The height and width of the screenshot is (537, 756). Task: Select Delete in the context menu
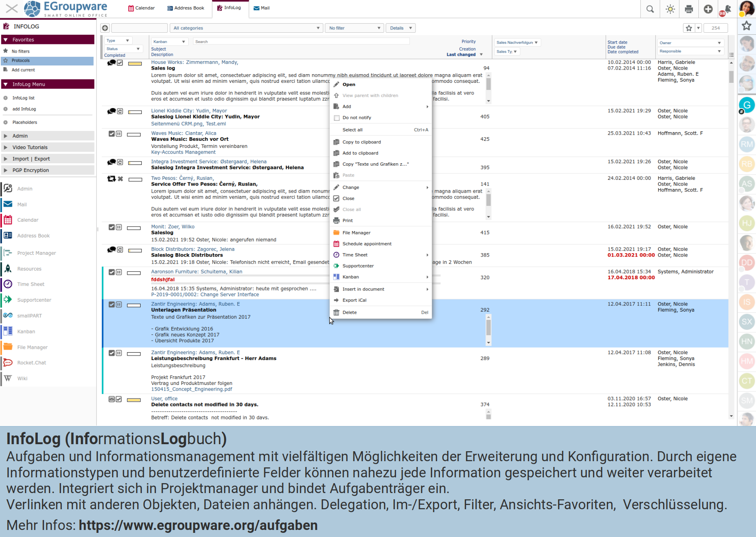349,312
